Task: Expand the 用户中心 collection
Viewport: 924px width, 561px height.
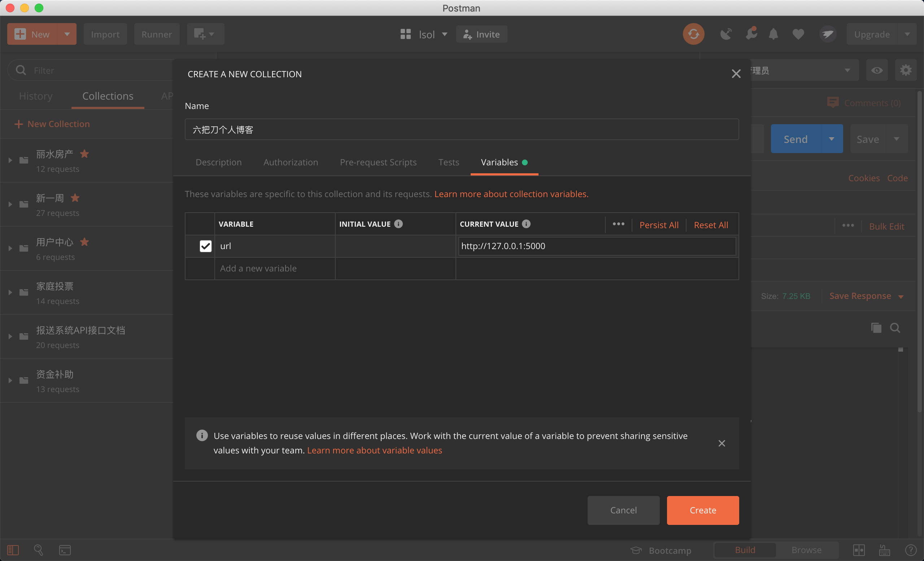Action: (10, 248)
